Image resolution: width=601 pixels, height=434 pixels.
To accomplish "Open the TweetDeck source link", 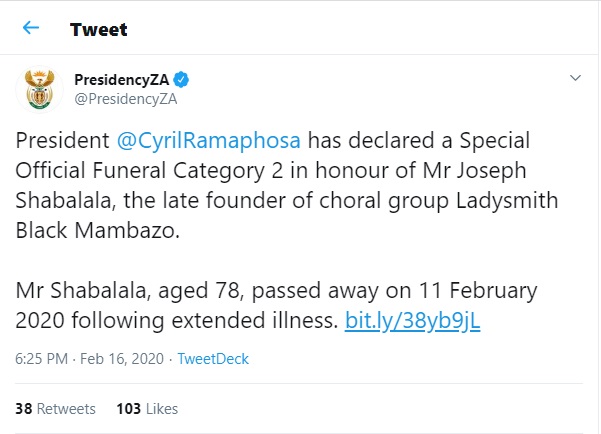I will coord(213,358).
